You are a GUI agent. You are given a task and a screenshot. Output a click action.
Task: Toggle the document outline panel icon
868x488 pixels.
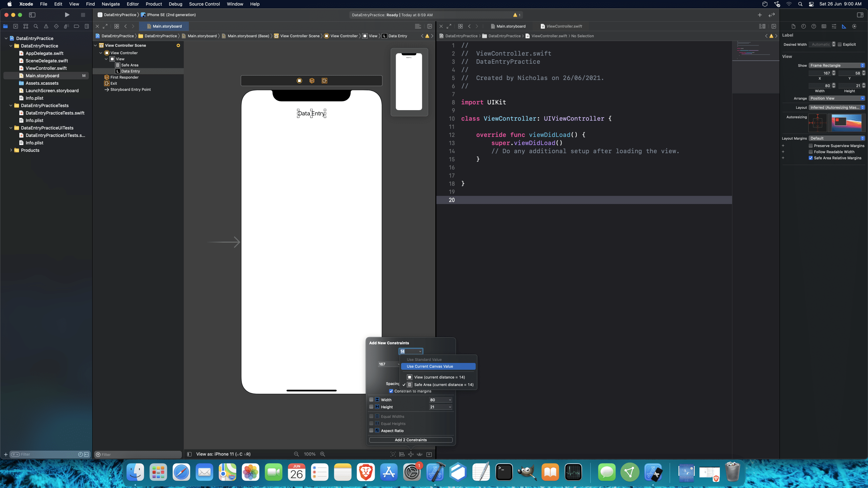pos(190,454)
